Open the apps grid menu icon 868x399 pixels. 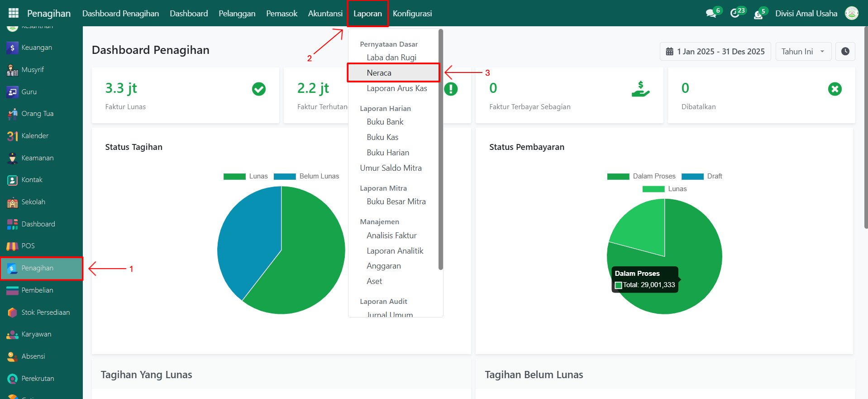click(14, 13)
